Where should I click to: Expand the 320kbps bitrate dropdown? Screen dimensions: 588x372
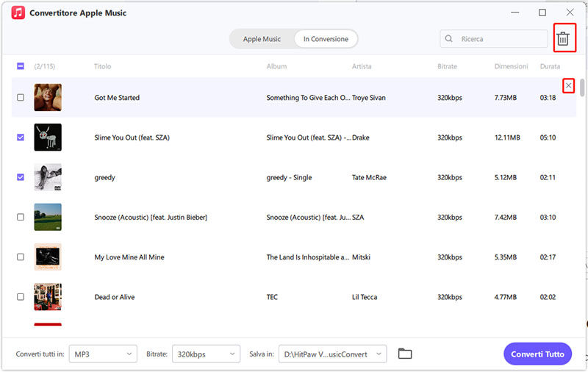tap(206, 354)
